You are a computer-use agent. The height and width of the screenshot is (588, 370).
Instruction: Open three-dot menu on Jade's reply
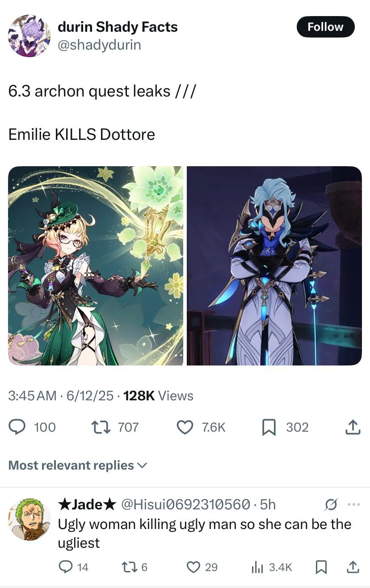coord(353,504)
